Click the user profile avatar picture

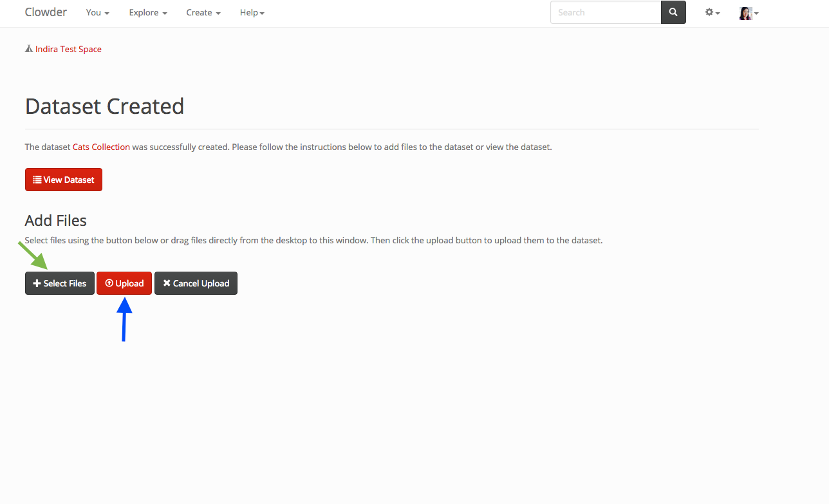(x=745, y=13)
